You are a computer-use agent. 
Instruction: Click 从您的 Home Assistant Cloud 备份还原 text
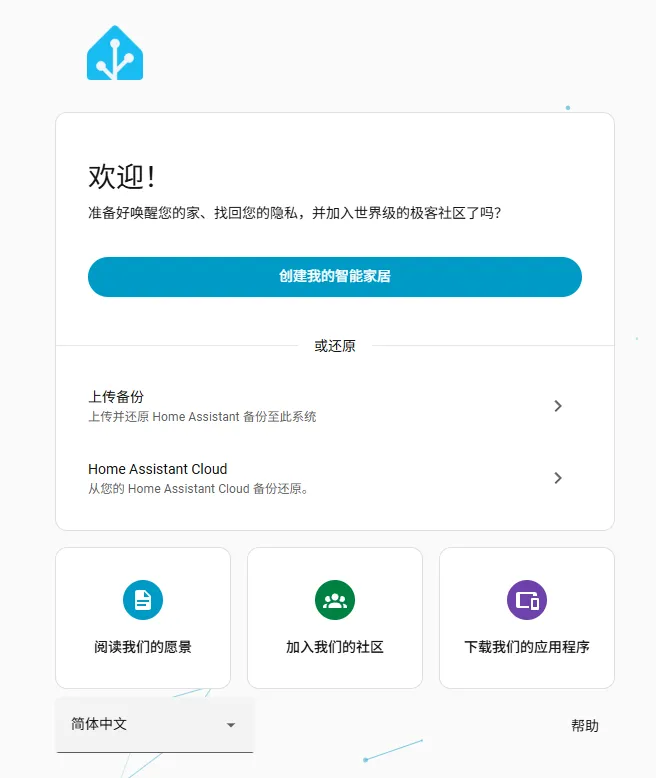click(198, 489)
